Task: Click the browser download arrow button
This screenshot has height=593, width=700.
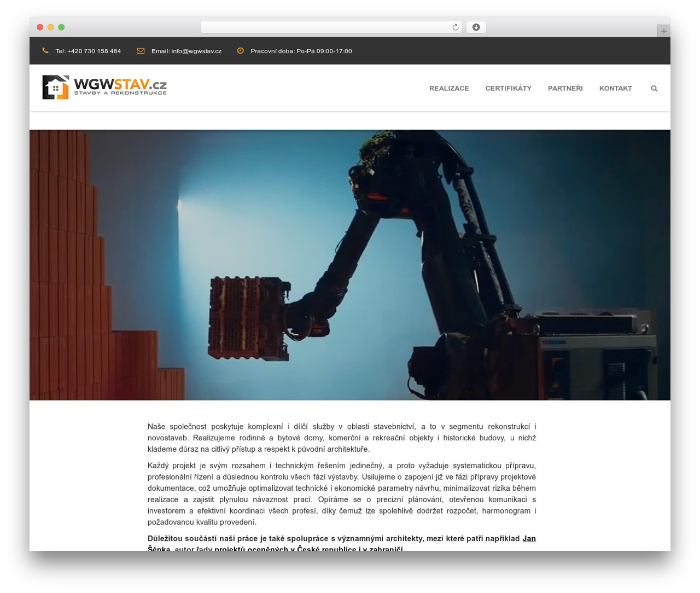Action: [x=476, y=27]
